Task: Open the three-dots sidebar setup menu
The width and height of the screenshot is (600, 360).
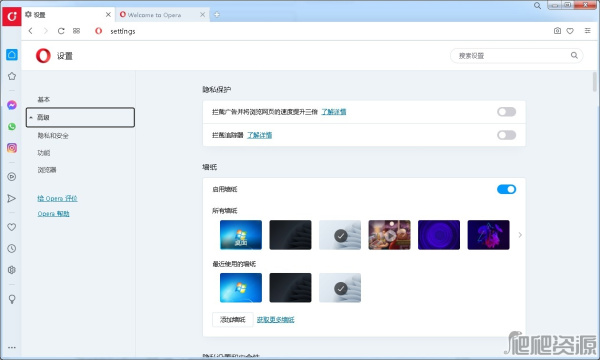Action: [12, 348]
